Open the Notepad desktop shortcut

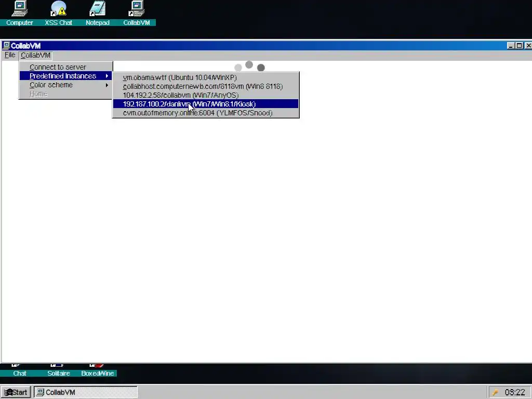coord(97,13)
